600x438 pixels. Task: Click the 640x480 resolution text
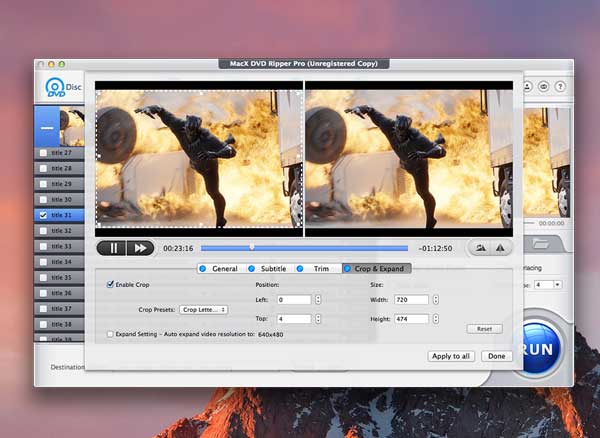(271, 335)
